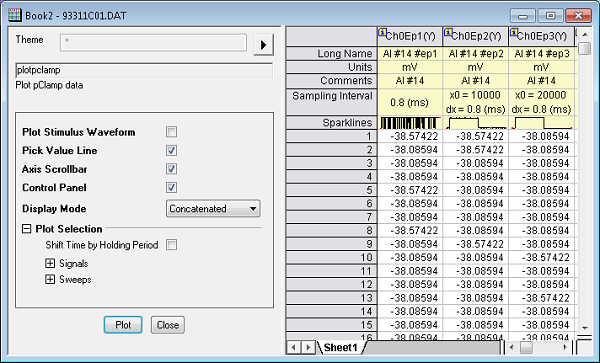600x363 pixels.
Task: Select row header number 1
Action: click(x=331, y=136)
